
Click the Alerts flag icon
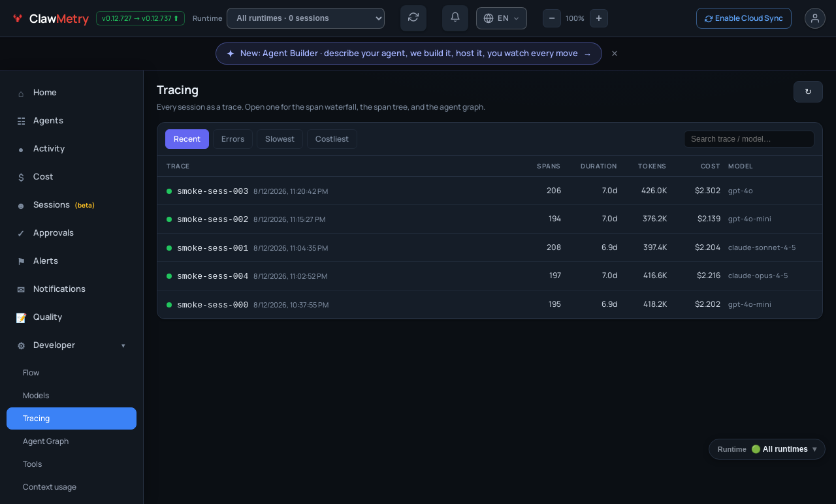point(21,262)
